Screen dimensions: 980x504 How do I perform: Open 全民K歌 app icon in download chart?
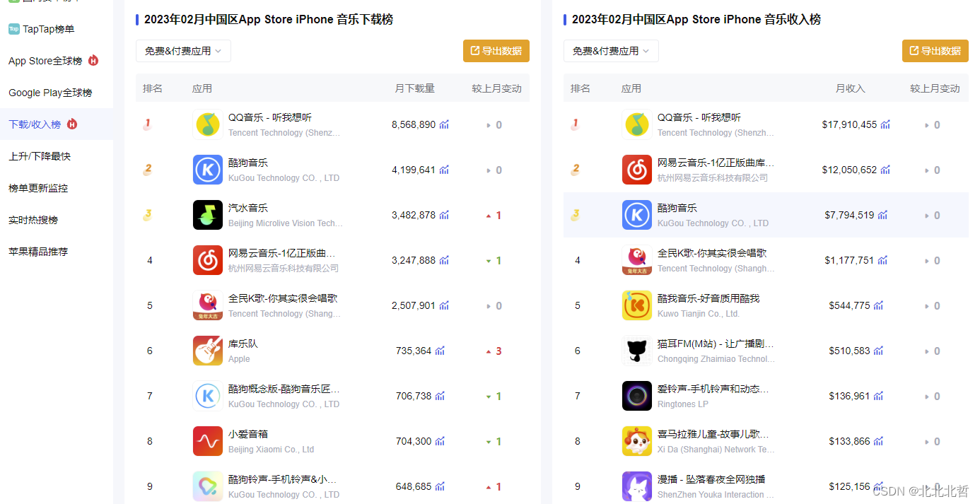pos(208,305)
